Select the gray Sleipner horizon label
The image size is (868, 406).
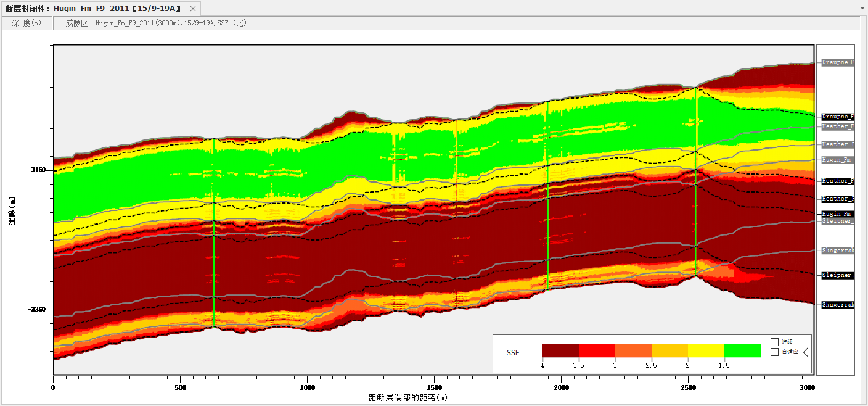(x=838, y=220)
